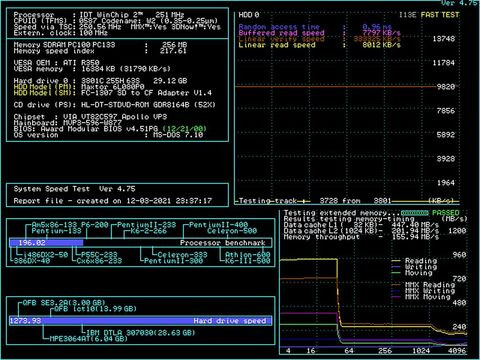Click the Hard drive speed blue bar
Image resolution: width=480 pixels, height=360 pixels.
pos(140,321)
